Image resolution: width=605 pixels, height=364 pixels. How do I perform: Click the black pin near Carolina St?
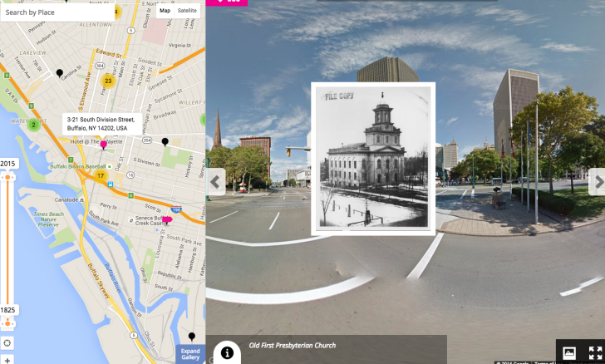[x=59, y=73]
